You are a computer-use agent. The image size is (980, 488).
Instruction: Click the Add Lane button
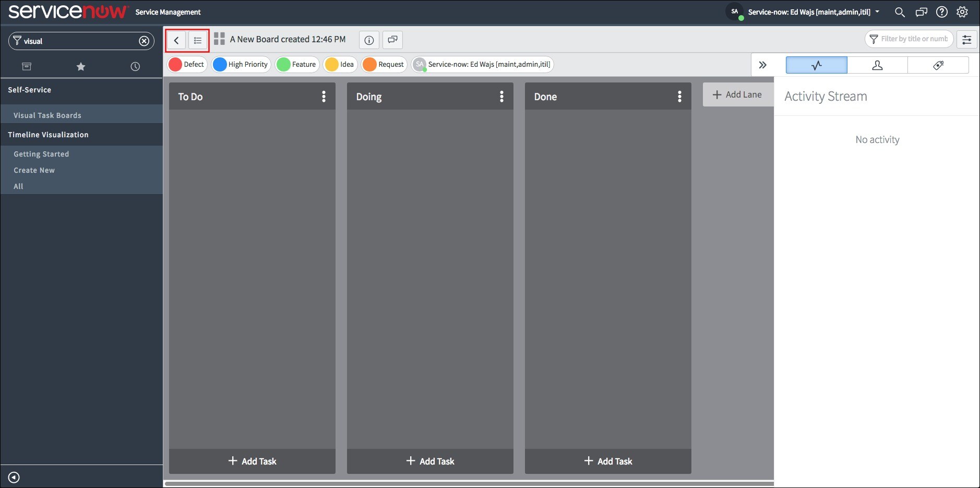point(737,94)
